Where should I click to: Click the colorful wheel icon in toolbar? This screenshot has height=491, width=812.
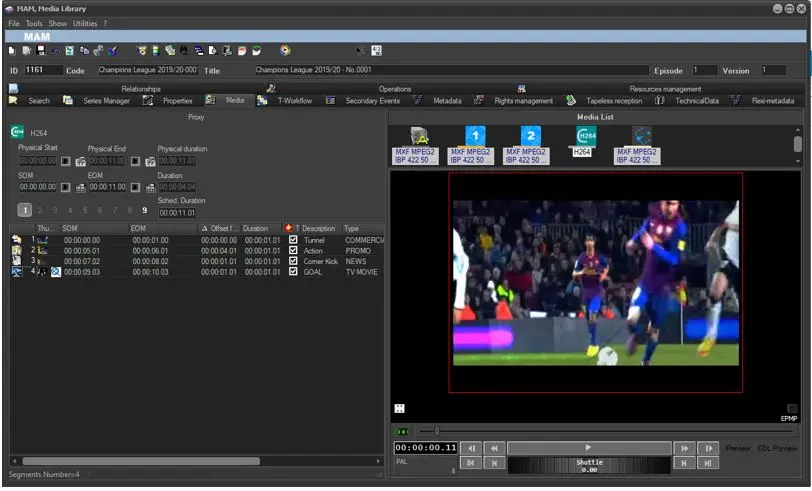[286, 50]
